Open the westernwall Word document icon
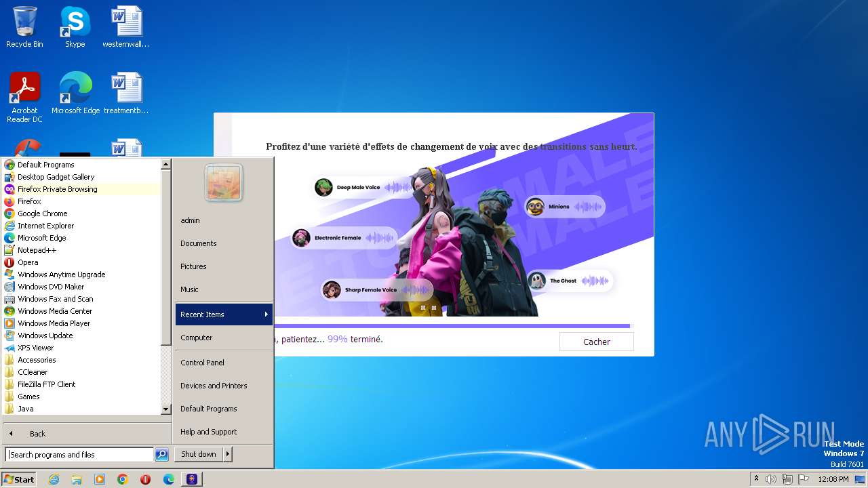The image size is (868, 488). coord(126,27)
